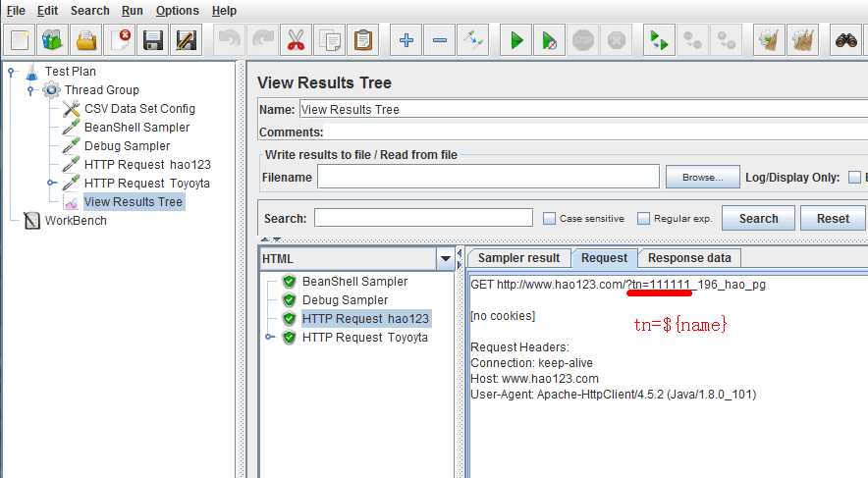Toggle the Case sensitive checkbox
This screenshot has width=868, height=478.
click(x=549, y=219)
